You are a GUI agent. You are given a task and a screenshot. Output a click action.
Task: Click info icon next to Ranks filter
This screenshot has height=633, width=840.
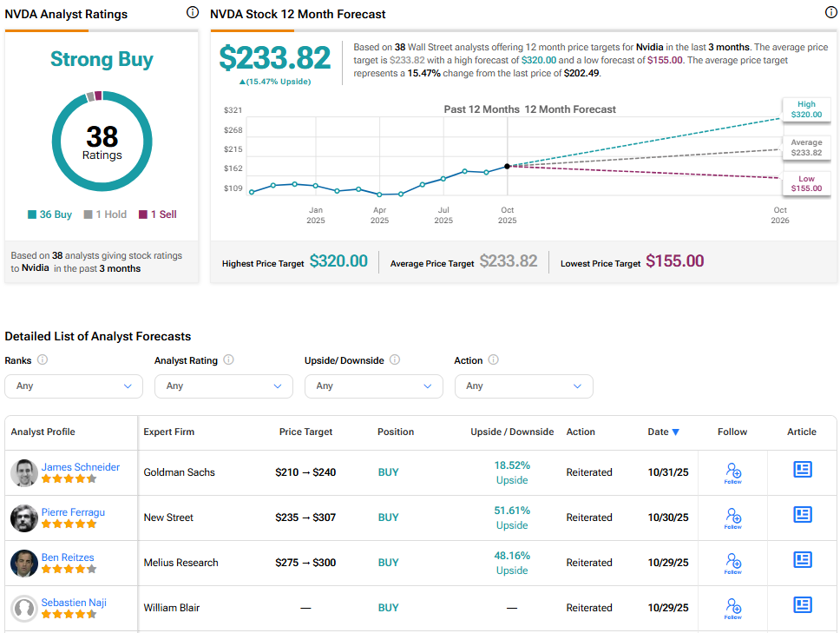[43, 359]
